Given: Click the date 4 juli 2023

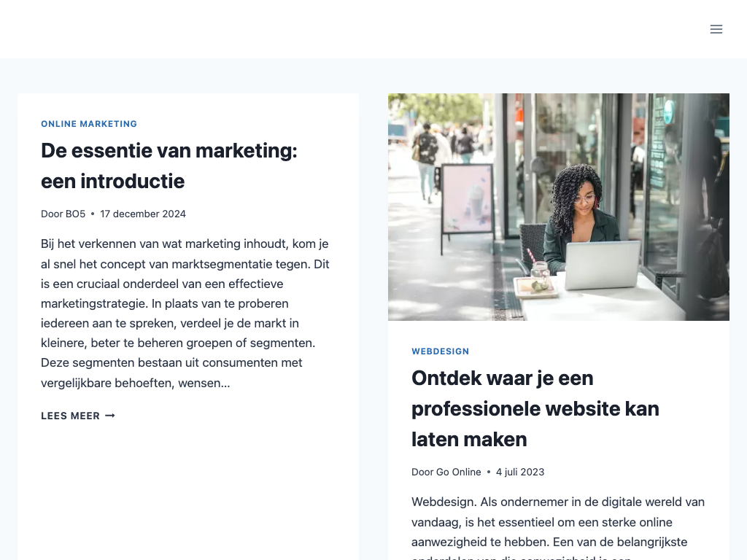Looking at the screenshot, I should tap(520, 472).
